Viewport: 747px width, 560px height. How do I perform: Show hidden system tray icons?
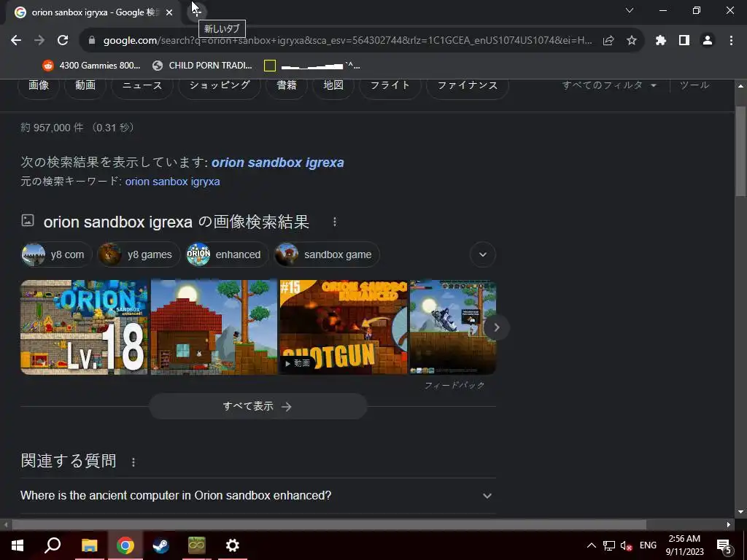point(591,545)
